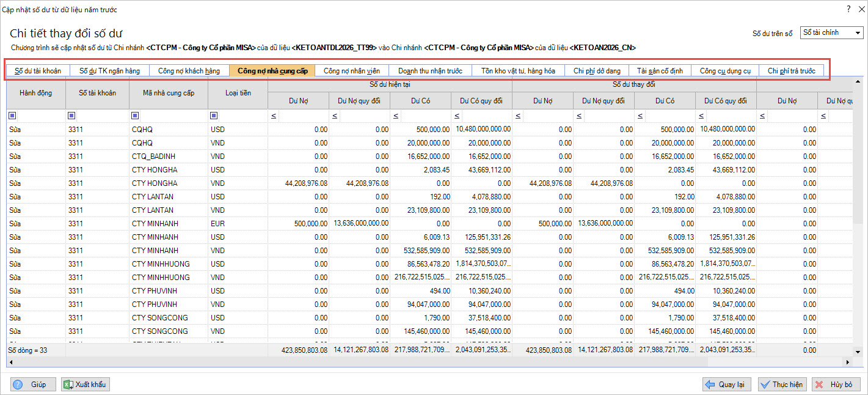Open the Tồn kho vật tư, hàng hóa tab
This screenshot has height=395, width=868.
[518, 71]
